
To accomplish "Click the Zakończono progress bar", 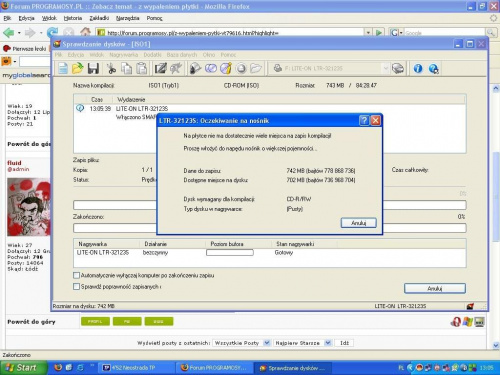I will 269,228.
